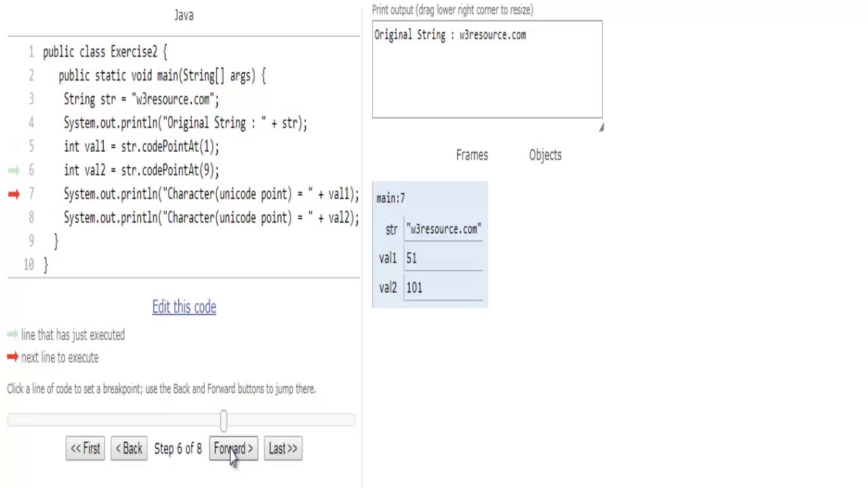Select the main:7 frame header
868x488 pixels.
tap(391, 199)
